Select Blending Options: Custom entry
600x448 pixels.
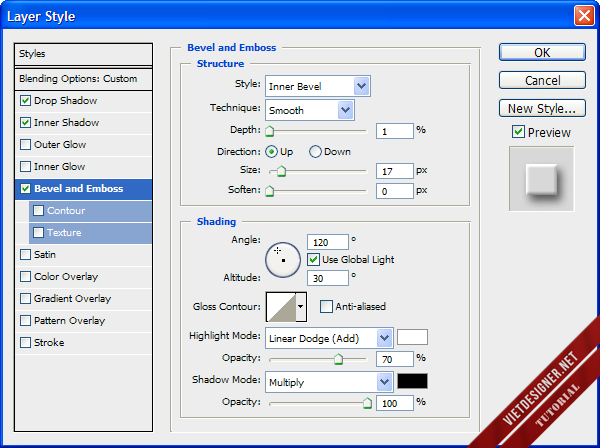(x=83, y=79)
